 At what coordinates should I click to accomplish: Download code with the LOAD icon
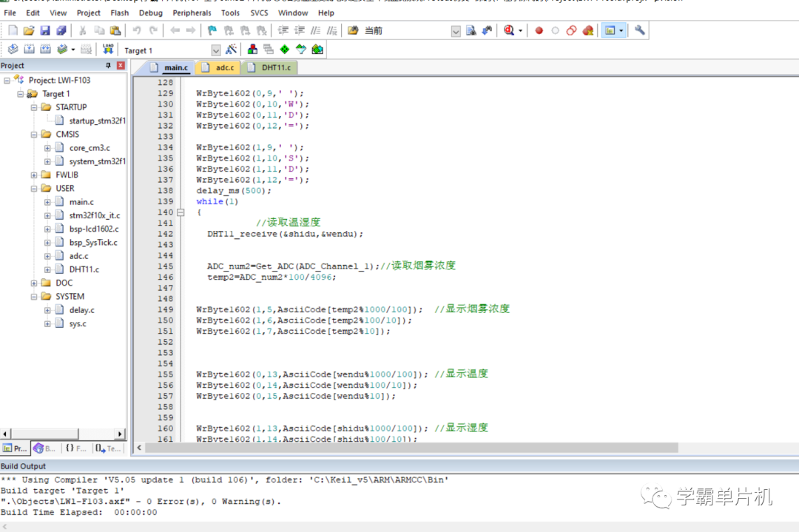point(107,50)
